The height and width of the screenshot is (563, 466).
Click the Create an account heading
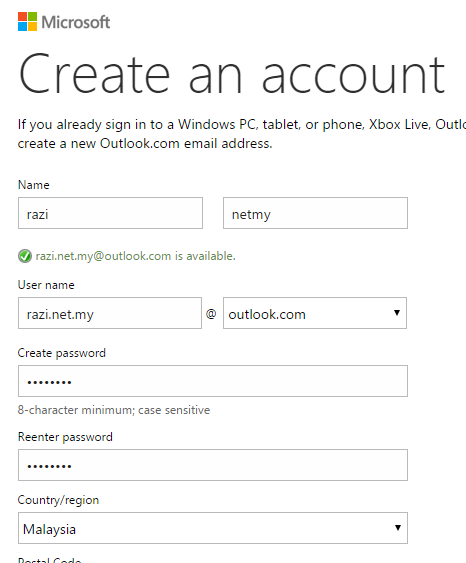(x=232, y=74)
